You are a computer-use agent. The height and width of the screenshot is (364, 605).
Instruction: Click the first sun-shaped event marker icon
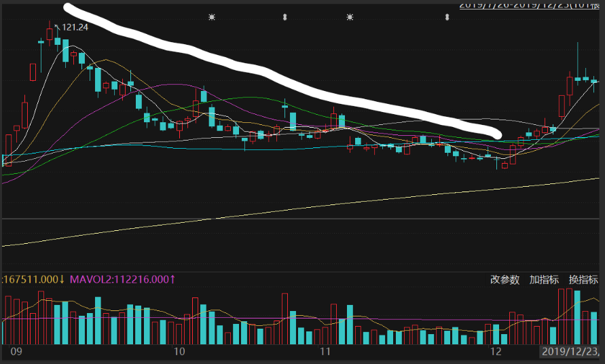pos(211,17)
